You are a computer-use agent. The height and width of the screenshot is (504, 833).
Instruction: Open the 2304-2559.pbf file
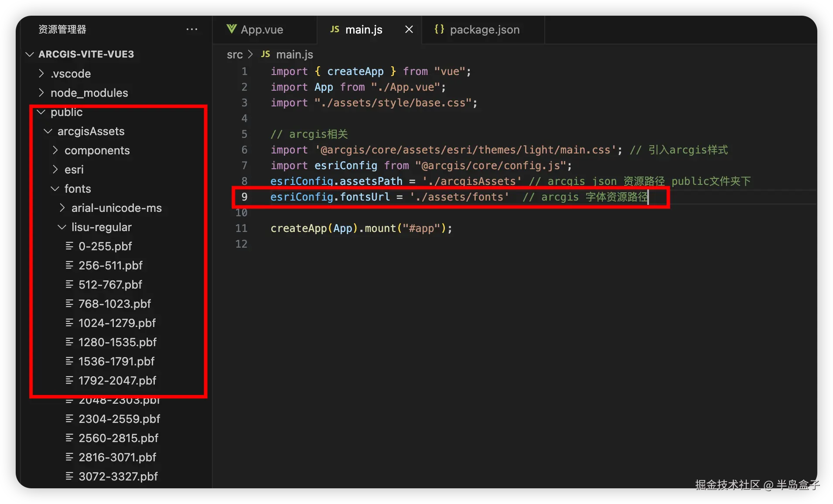(119, 419)
